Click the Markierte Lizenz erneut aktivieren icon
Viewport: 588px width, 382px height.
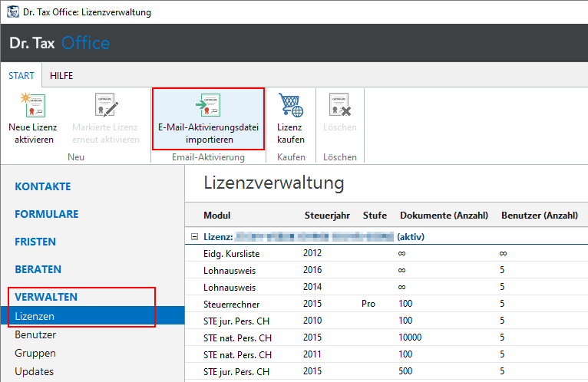point(106,105)
